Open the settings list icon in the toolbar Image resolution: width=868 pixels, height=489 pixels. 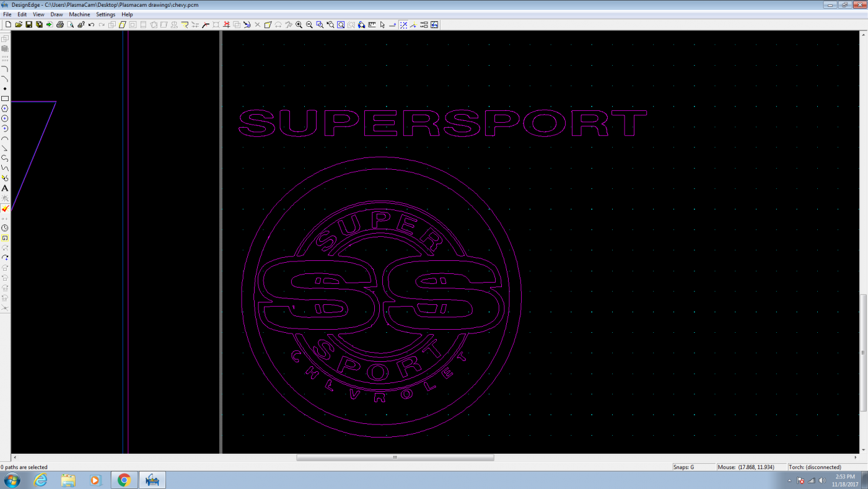click(424, 25)
